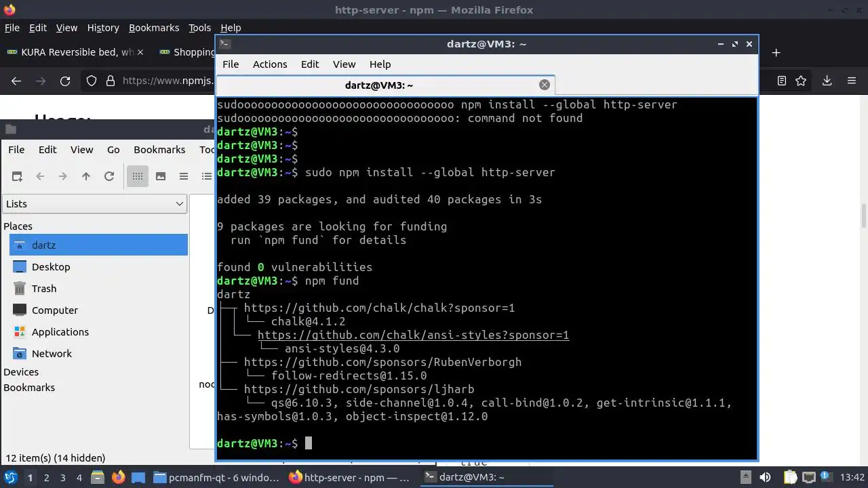Open the application launcher menu in taskbar
868x488 pixels.
click(11, 477)
